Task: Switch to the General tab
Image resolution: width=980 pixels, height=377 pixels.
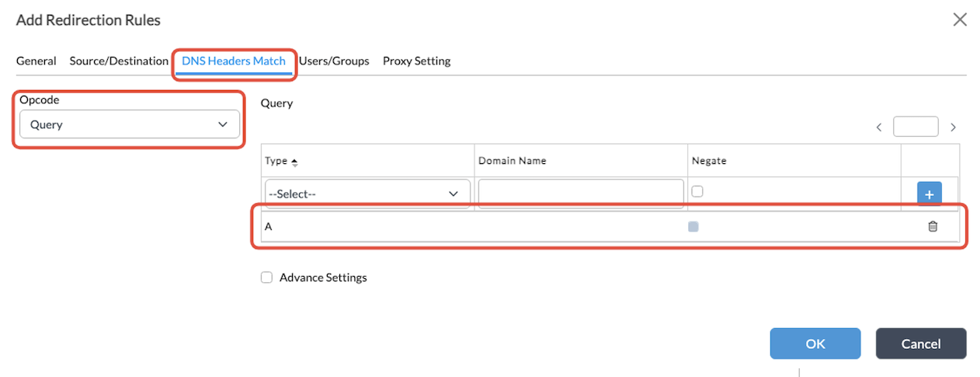Action: (36, 61)
